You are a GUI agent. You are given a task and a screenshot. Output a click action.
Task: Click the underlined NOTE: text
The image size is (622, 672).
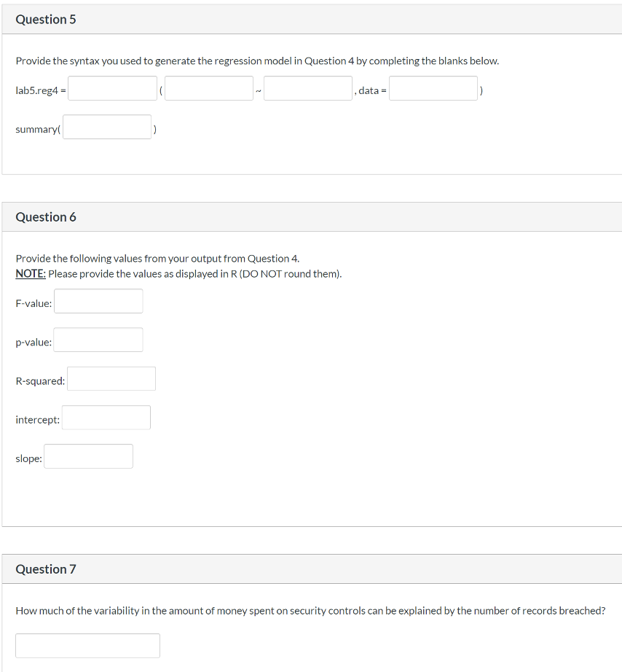[30, 274]
